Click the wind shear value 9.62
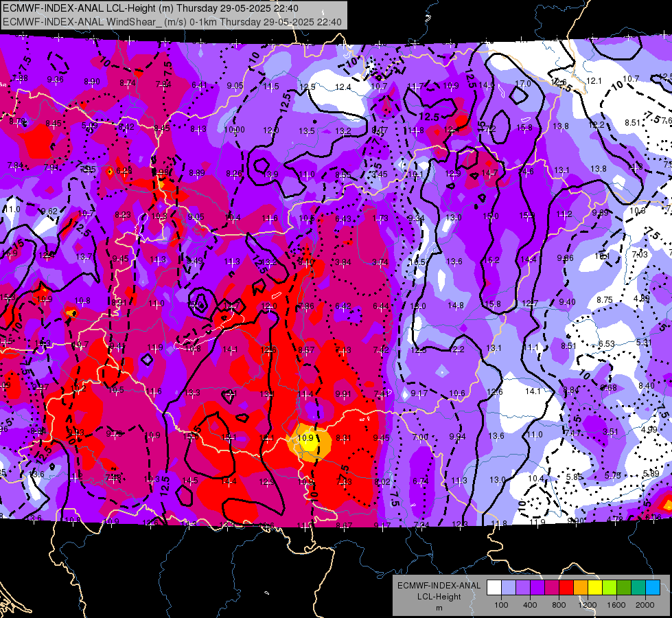 tap(49, 211)
